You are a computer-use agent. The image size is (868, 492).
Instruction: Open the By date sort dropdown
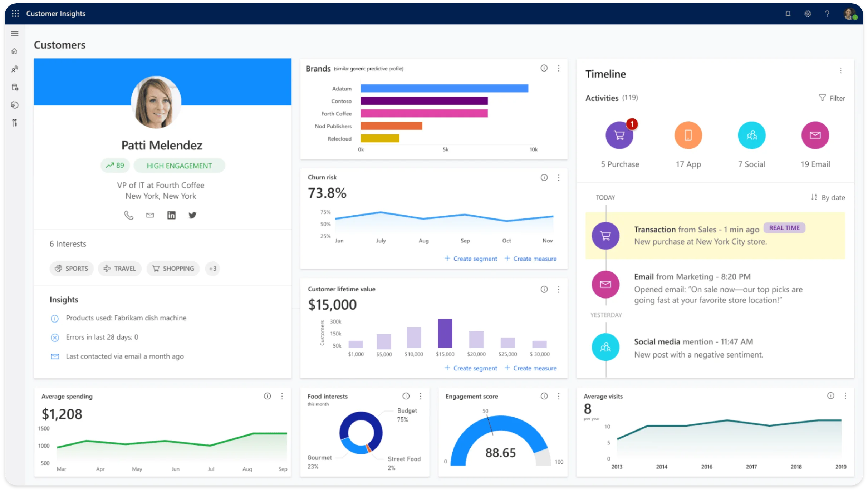click(x=828, y=197)
